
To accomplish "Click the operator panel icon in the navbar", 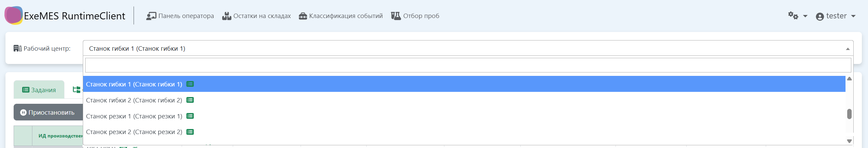I will click(151, 16).
